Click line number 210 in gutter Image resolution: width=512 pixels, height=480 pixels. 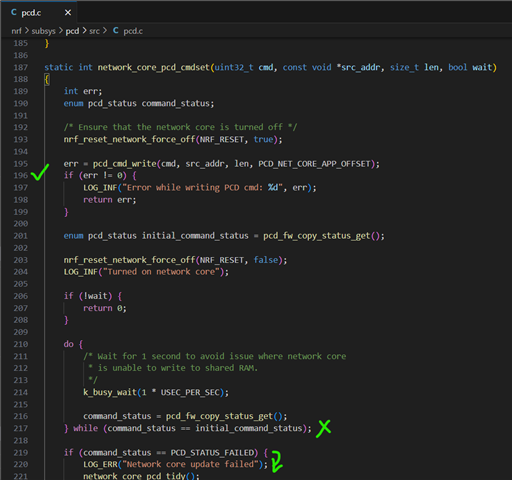coord(21,344)
